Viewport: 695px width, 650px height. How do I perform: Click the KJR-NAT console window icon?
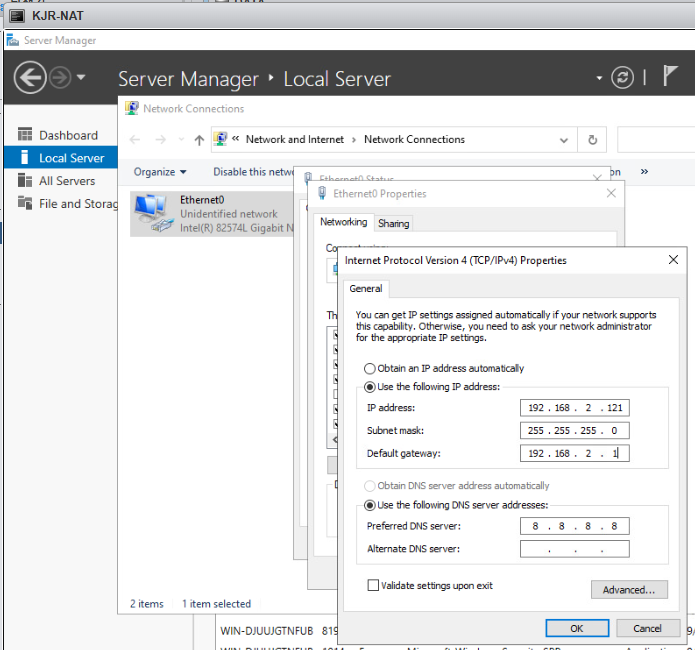17,16
